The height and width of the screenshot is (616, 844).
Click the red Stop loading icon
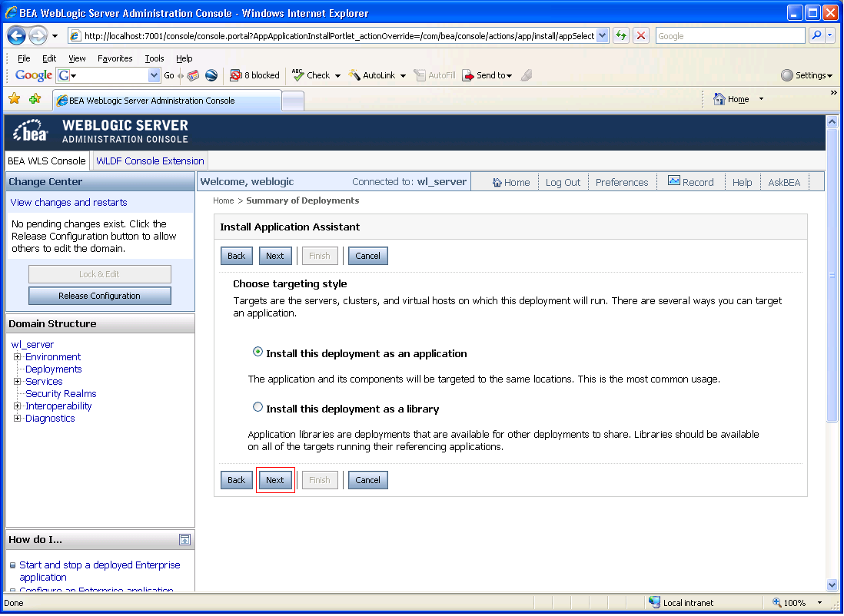640,36
